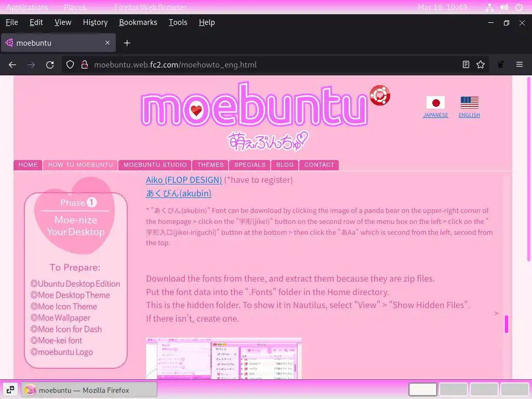Click the Moe Icon Theme list item
The image size is (532, 399).
coord(64,307)
